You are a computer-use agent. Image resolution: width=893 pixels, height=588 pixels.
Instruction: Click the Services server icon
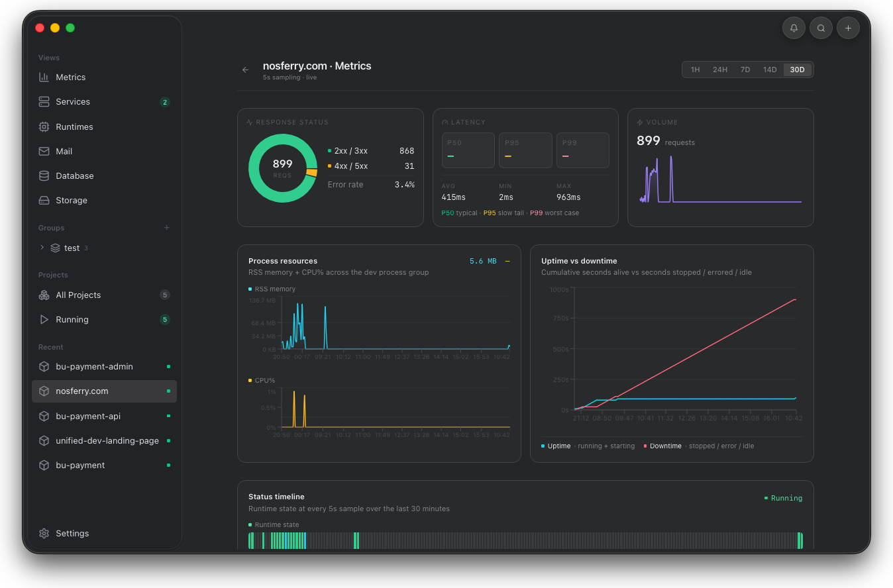[44, 102]
